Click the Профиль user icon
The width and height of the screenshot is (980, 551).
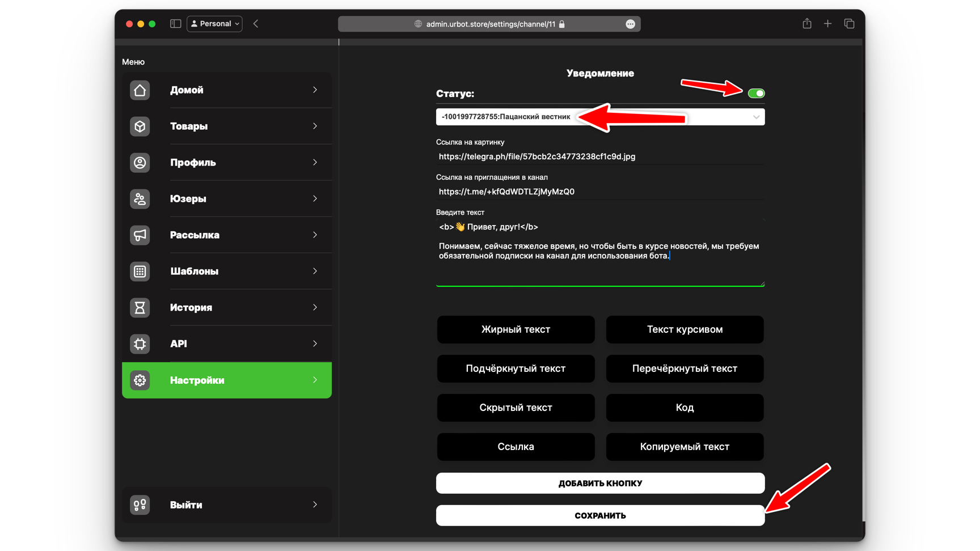[140, 163]
